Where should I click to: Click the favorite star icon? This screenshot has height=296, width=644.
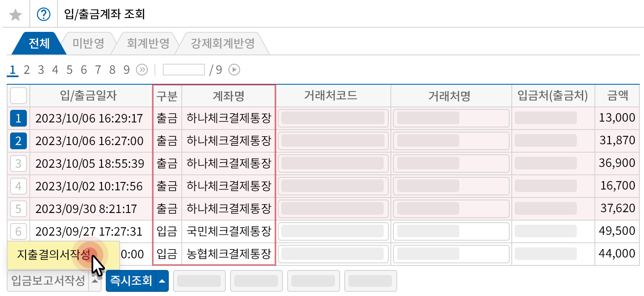pyautogui.click(x=16, y=15)
